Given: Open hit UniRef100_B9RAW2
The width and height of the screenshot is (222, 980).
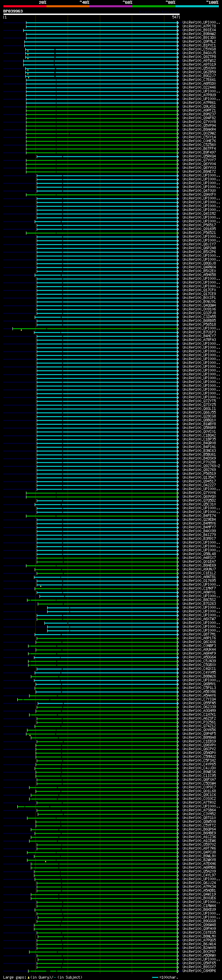Looking at the screenshot, I should 199,34.
